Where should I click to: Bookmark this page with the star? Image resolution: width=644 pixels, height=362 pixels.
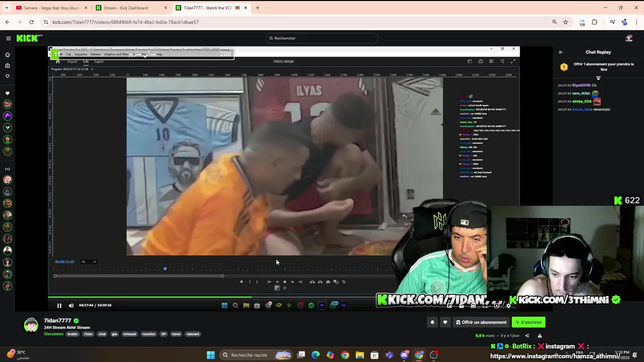[x=566, y=22]
